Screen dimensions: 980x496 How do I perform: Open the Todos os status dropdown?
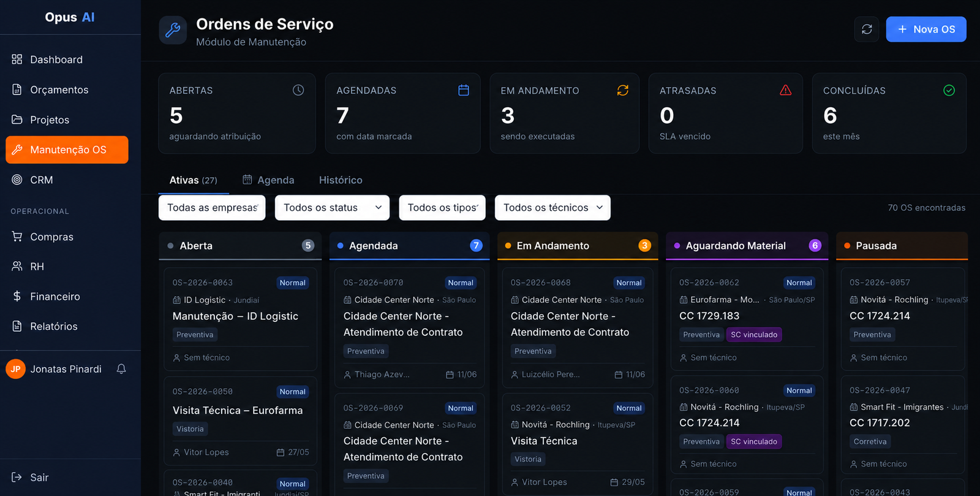(x=333, y=208)
